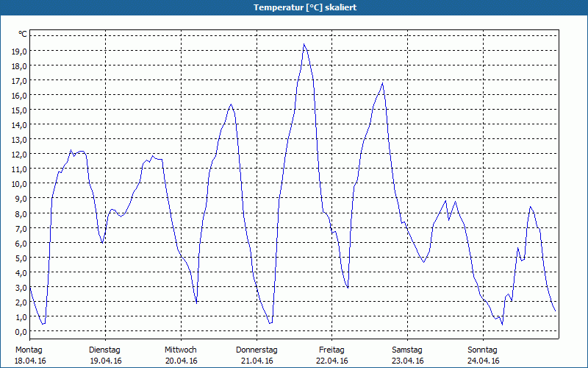Click the date 19.04.16
The width and height of the screenshot is (588, 368).
click(106, 361)
